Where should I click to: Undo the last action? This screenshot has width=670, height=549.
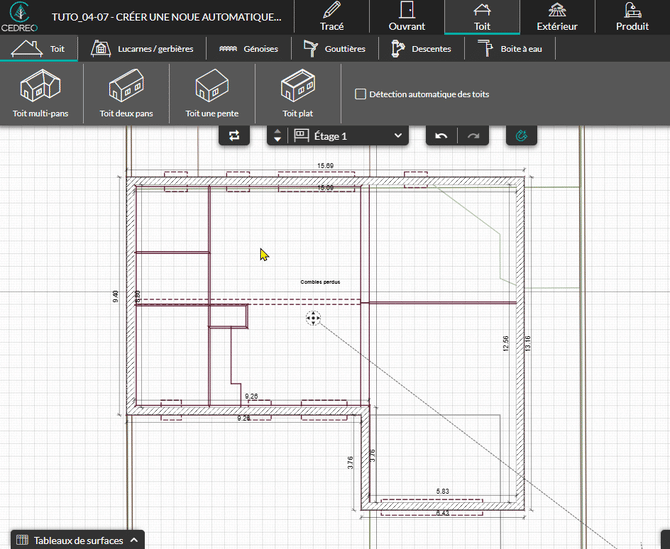coord(441,135)
